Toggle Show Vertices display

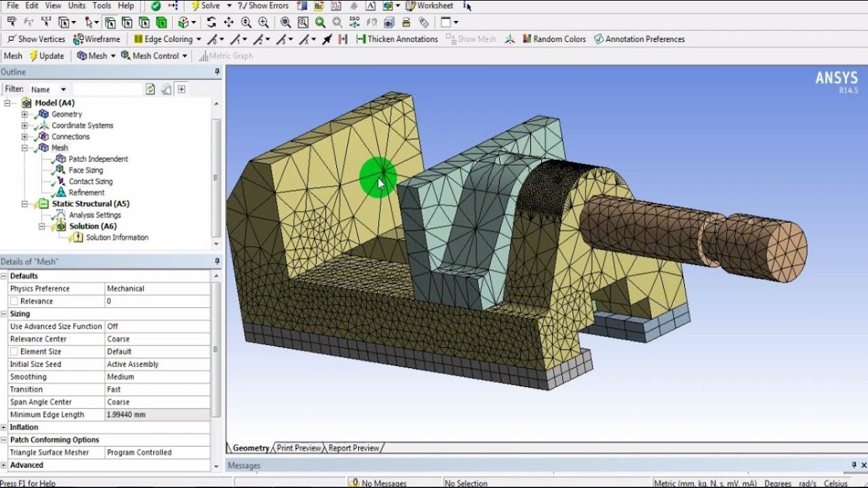(x=35, y=39)
